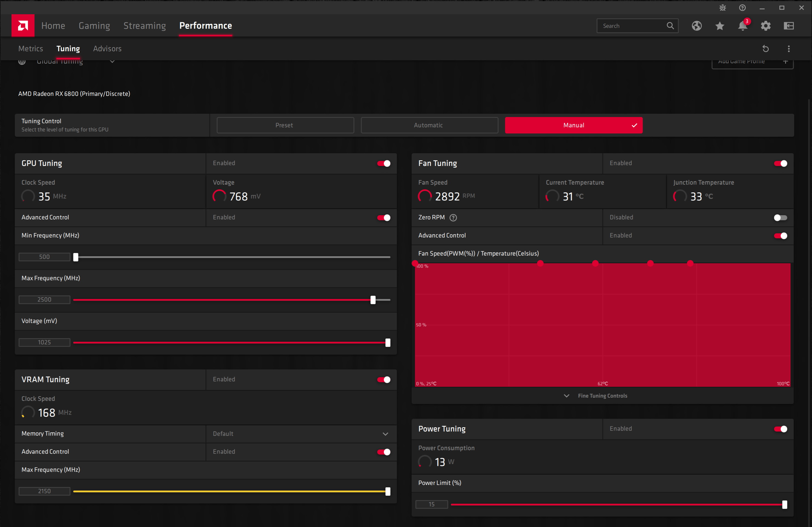
Task: Open the Metrics sub-tab
Action: tap(31, 49)
